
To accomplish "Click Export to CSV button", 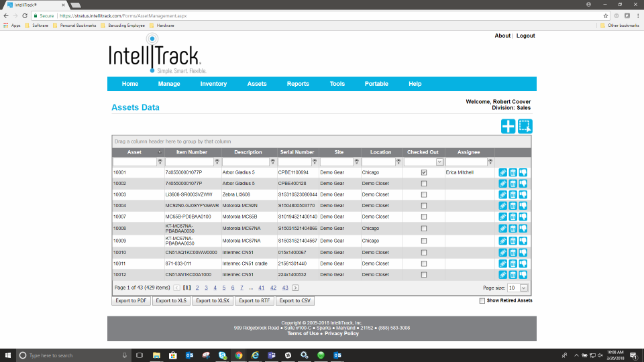I will pos(295,301).
